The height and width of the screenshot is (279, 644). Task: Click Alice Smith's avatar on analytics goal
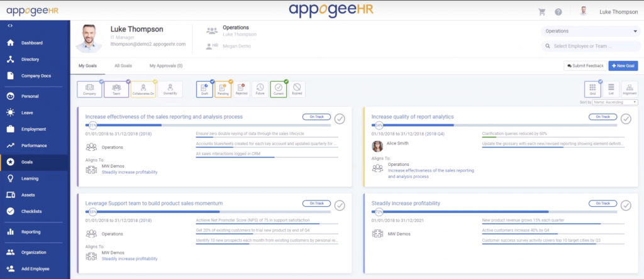point(377,146)
